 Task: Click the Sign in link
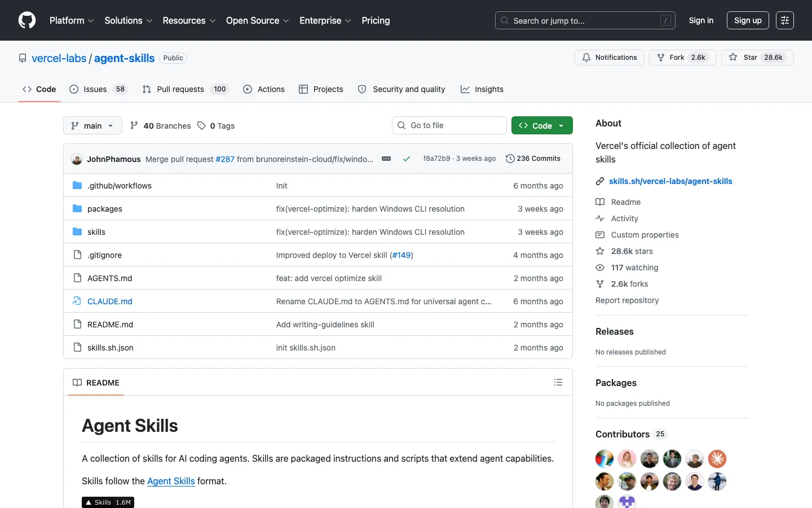pos(701,20)
